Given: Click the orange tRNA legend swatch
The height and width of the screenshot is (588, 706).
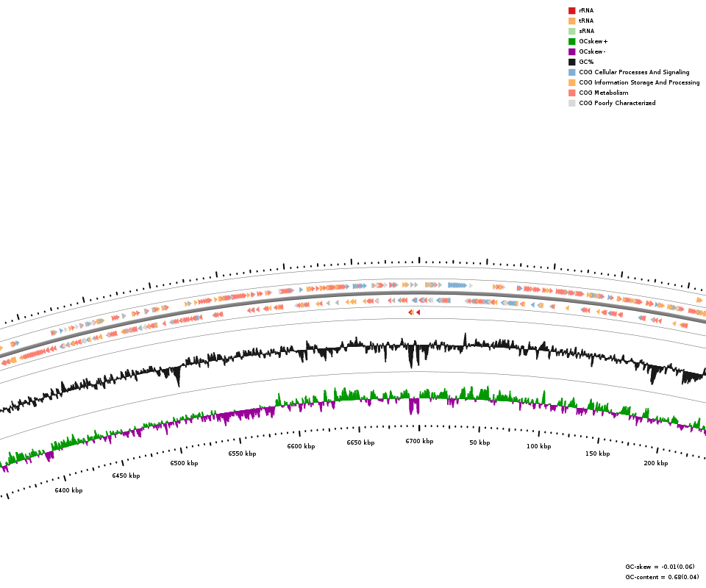Looking at the screenshot, I should pyautogui.click(x=571, y=21).
